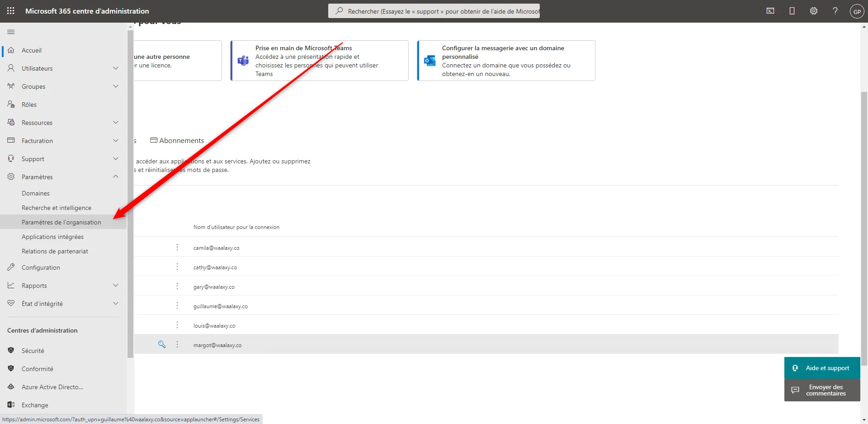The height and width of the screenshot is (424, 868).
Task: Open Configuration in the sidebar
Action: coord(41,267)
